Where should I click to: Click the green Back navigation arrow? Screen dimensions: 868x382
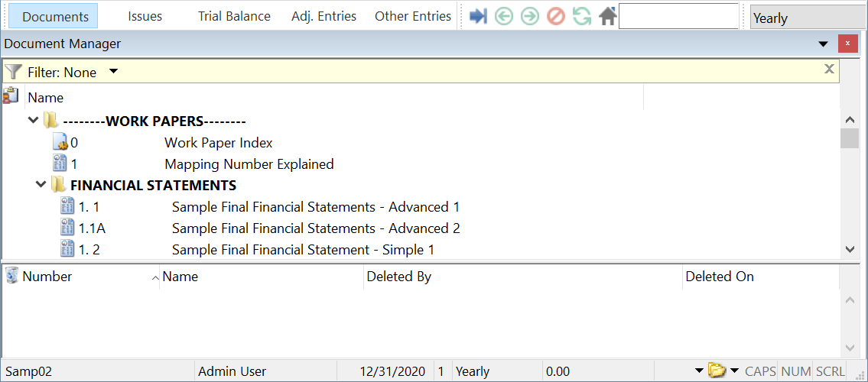click(503, 16)
